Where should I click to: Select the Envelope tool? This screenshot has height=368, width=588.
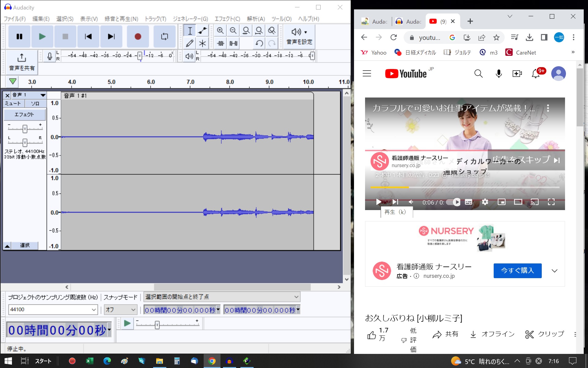pos(202,31)
